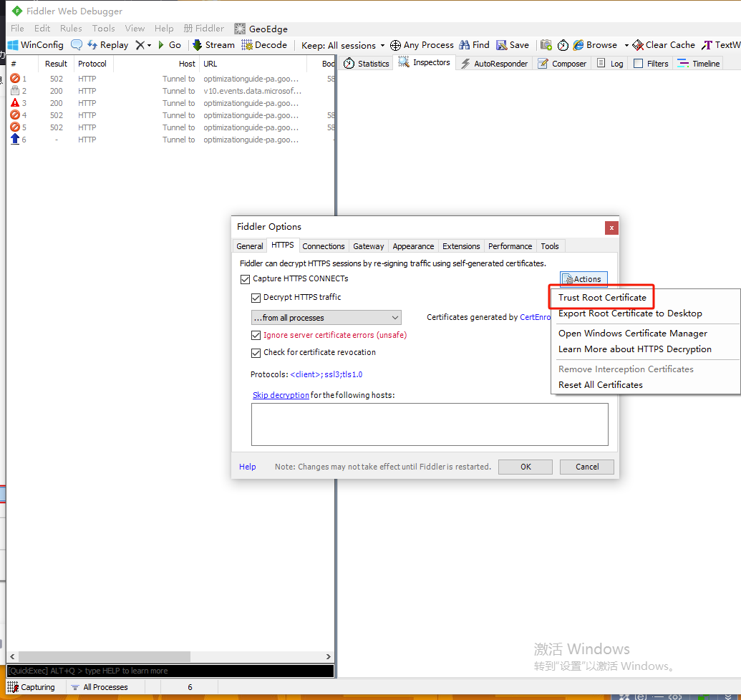Viewport: 741px width, 700px height.
Task: Open the TextWizard tool
Action: 721,45
